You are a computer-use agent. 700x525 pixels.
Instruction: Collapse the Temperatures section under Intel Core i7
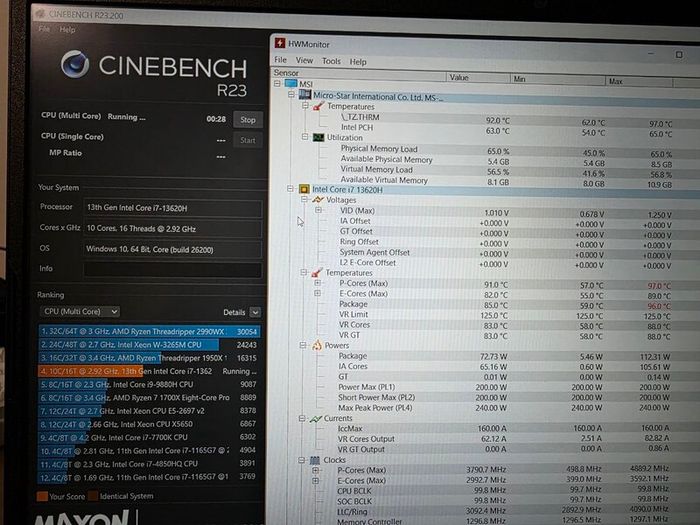tap(304, 272)
